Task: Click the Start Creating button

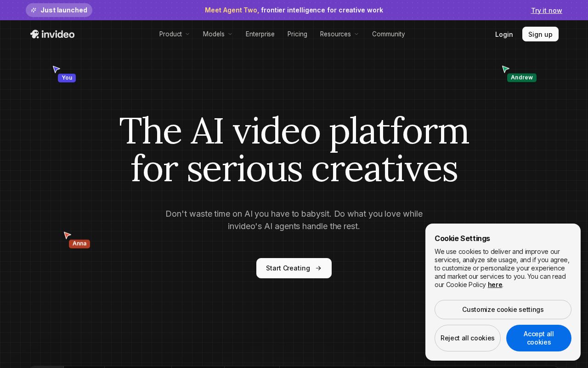Action: tap(294, 268)
